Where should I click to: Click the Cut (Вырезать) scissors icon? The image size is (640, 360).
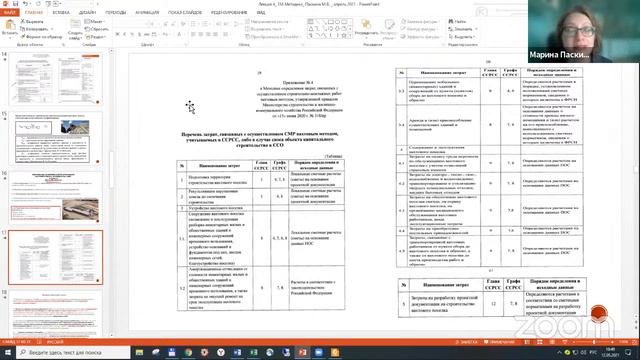click(23, 21)
